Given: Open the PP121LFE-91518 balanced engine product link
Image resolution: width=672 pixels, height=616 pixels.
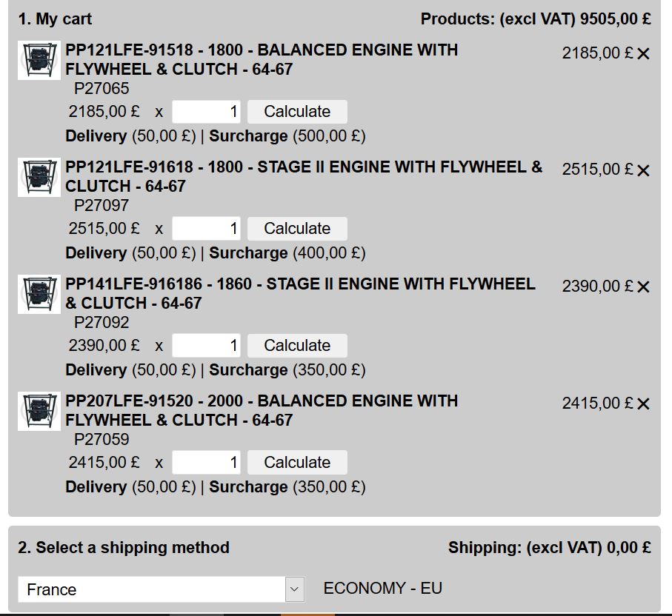Looking at the screenshot, I should click(x=262, y=59).
